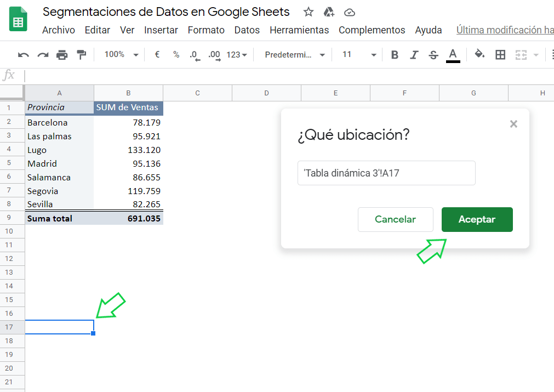This screenshot has width=554, height=392.
Task: Select the 691.035 total cell
Action: 128,218
